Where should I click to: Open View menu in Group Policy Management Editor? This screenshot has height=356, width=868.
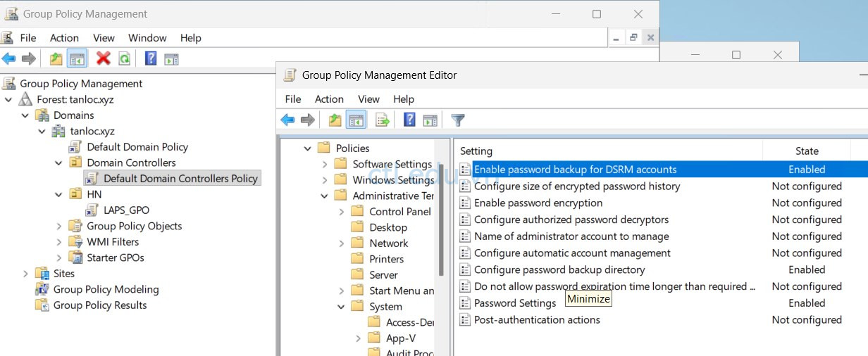368,99
